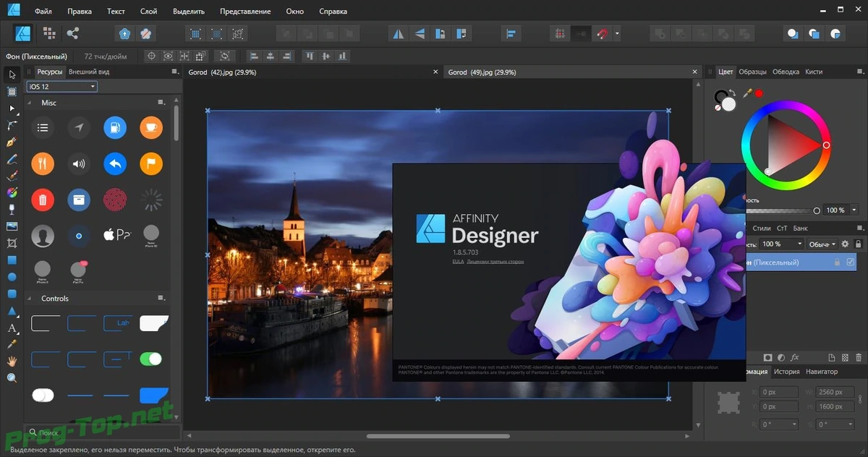The height and width of the screenshot is (457, 868).
Task: Select the Crop tool
Action: tap(12, 243)
